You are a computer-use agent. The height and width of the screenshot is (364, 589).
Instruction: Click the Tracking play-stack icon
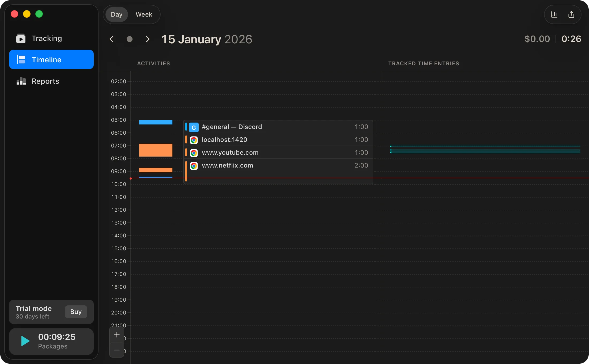21,38
